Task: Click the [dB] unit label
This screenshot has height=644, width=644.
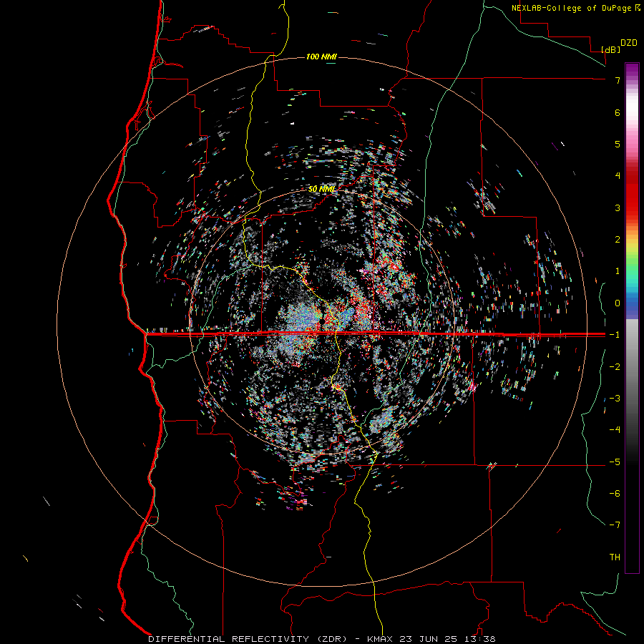Action: pos(610,49)
